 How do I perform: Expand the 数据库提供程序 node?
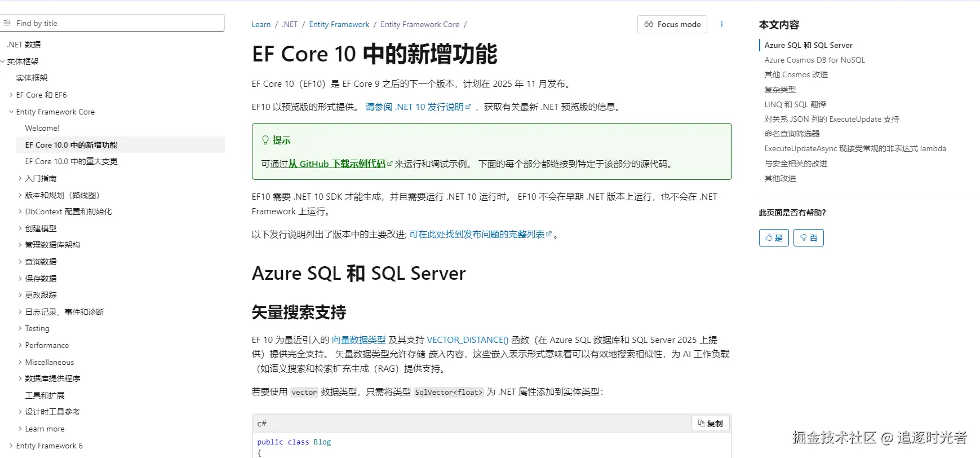[x=20, y=378]
